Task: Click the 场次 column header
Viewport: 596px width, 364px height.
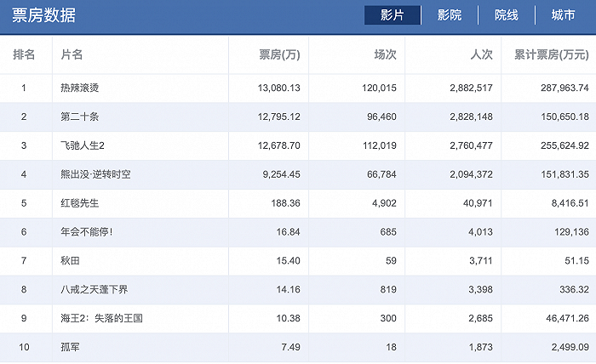Action: [386, 55]
